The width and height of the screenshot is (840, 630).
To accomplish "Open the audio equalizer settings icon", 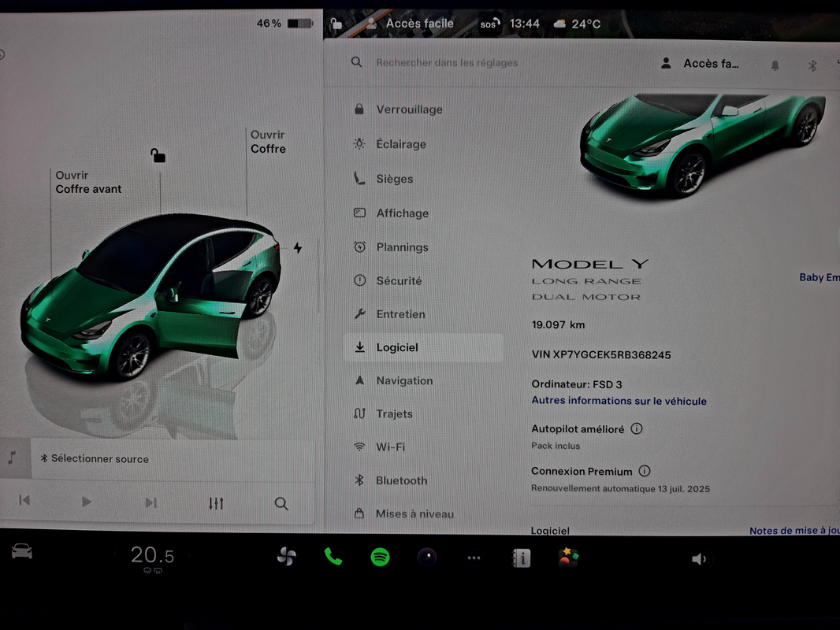I will (216, 503).
